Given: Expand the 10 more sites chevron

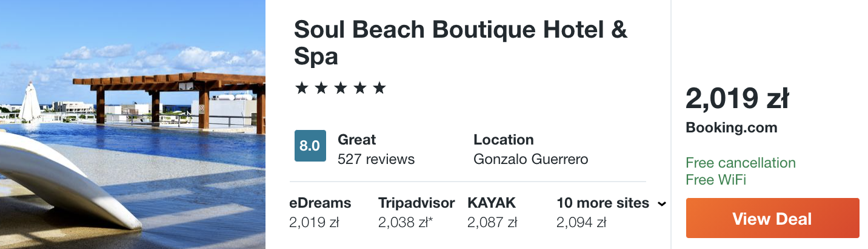Looking at the screenshot, I should [x=661, y=204].
